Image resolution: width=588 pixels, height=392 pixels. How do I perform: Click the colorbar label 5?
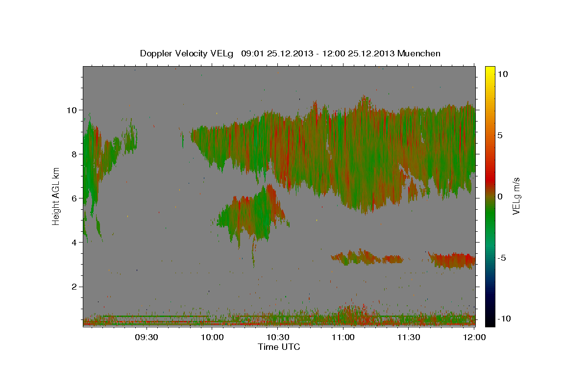pos(500,135)
